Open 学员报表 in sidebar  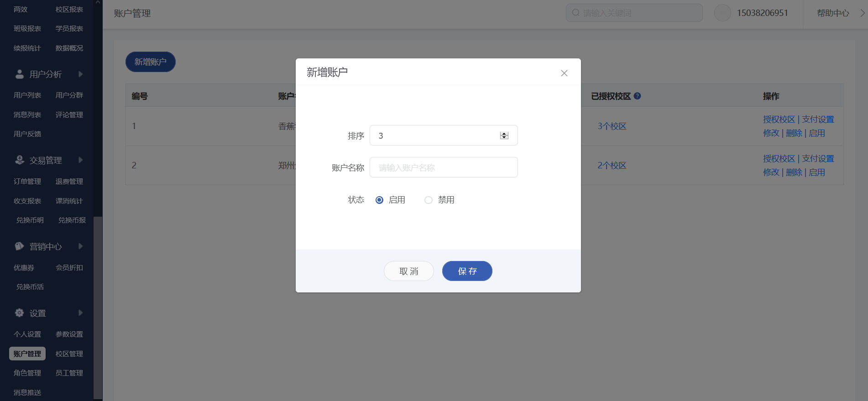pyautogui.click(x=69, y=28)
